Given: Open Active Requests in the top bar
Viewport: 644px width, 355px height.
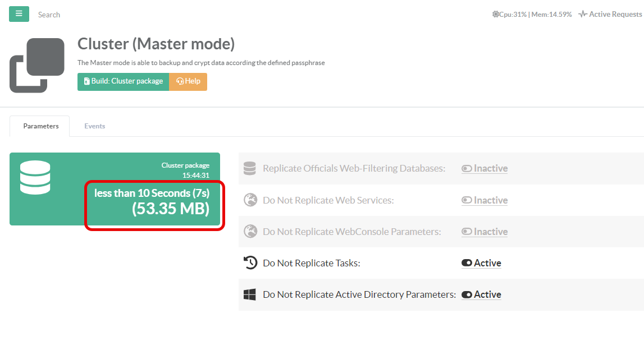Looking at the screenshot, I should [x=610, y=15].
